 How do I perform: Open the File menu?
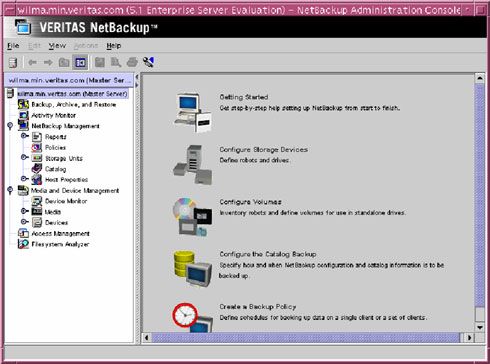coord(13,46)
